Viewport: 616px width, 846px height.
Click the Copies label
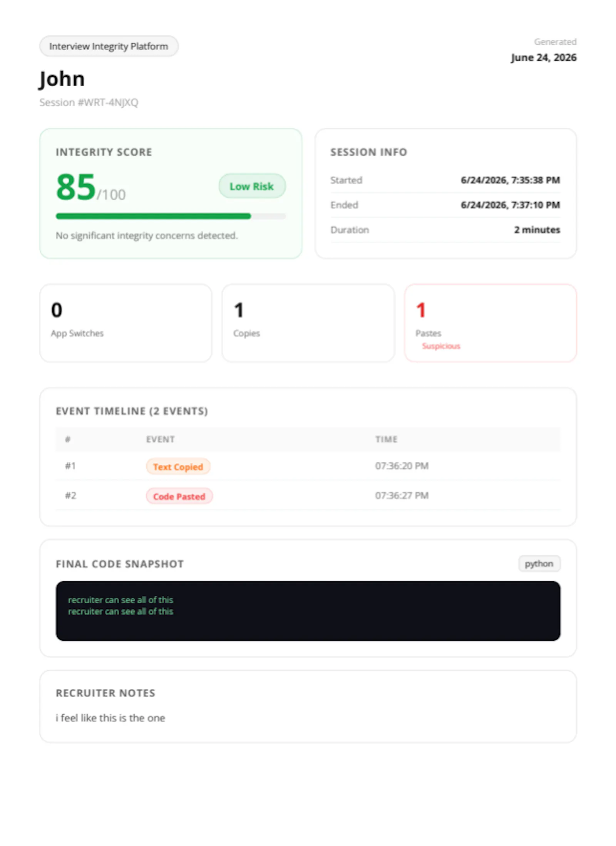[x=246, y=333]
